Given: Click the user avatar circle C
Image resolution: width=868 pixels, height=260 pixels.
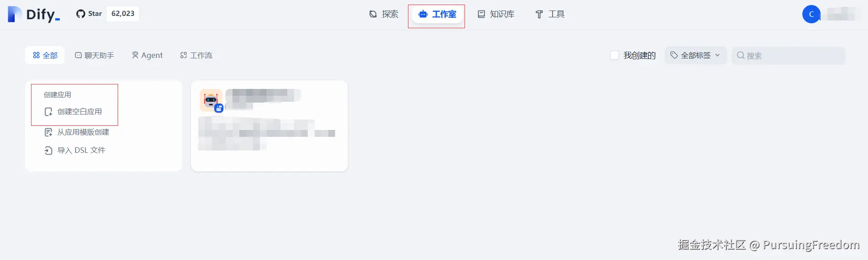Looking at the screenshot, I should coord(811,14).
